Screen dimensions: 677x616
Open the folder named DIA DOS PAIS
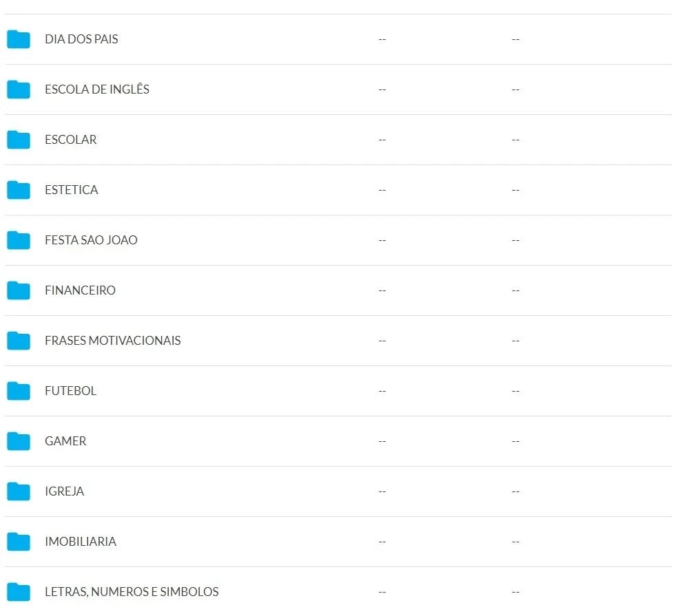pyautogui.click(x=81, y=39)
